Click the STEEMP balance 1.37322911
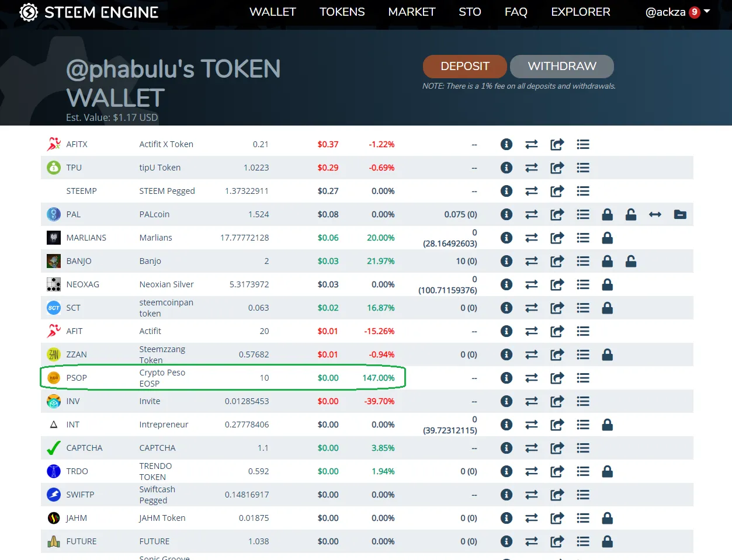Viewport: 732px width, 560px height. point(247,191)
